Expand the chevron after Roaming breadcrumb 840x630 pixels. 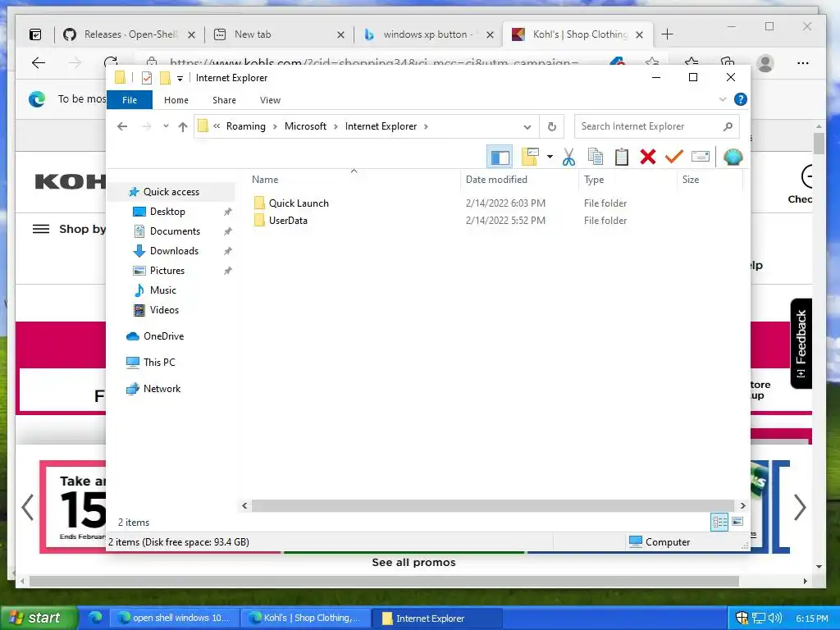[x=275, y=126]
